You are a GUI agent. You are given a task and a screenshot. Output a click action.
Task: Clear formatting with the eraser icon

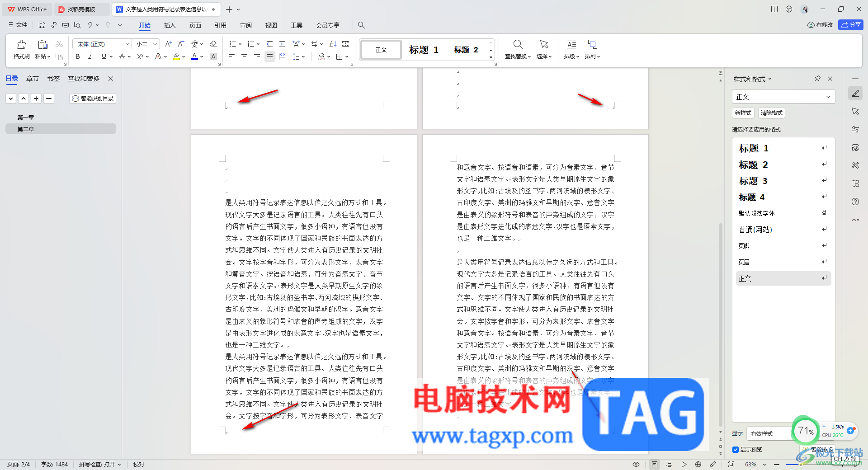coord(213,44)
